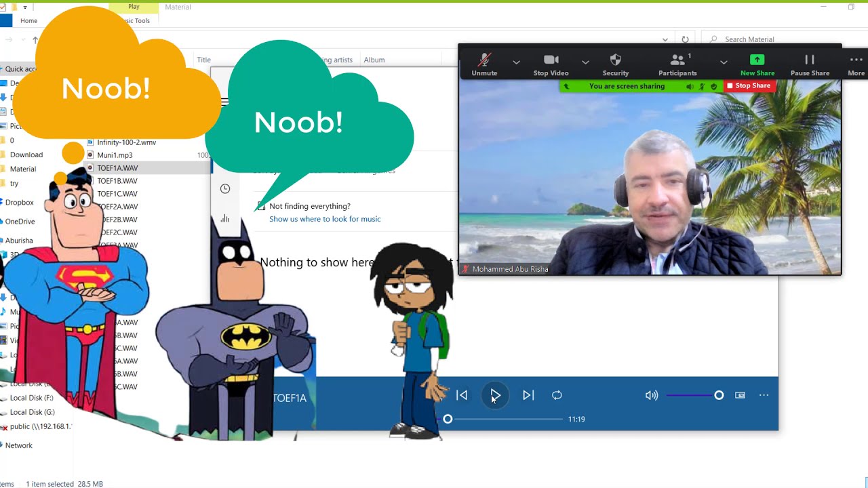This screenshot has height=488, width=868.
Task: Click the Search Material box
Action: point(783,39)
